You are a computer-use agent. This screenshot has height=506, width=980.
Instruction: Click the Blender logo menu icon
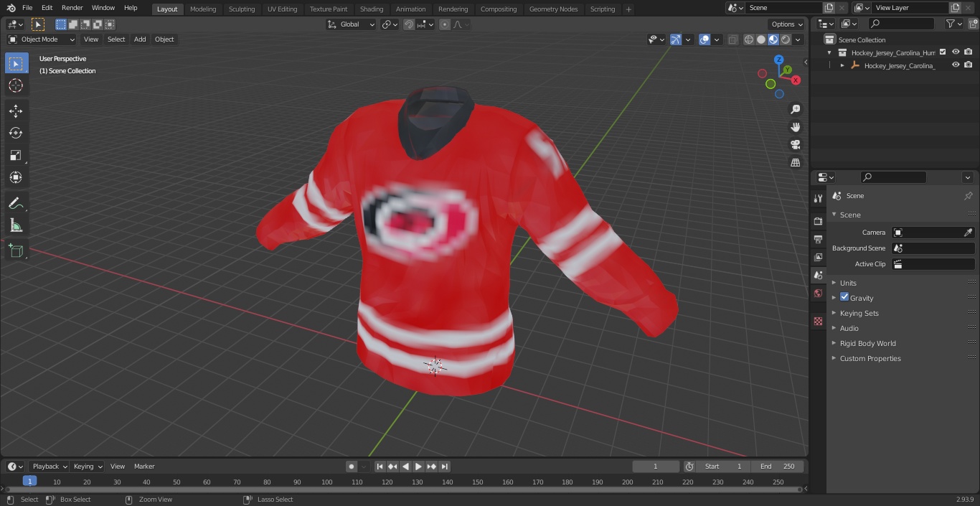[x=11, y=8]
